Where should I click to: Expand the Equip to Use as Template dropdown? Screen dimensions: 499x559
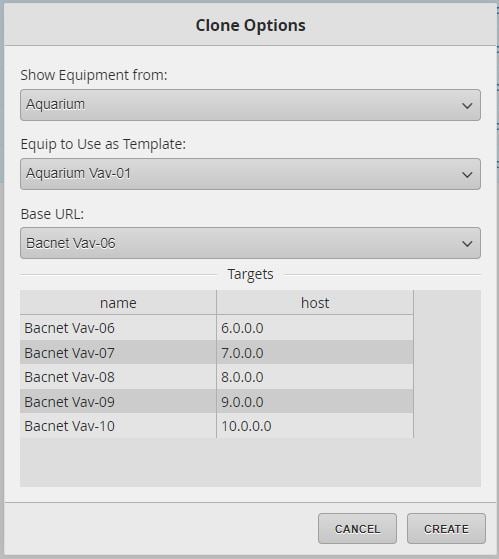[x=250, y=174]
